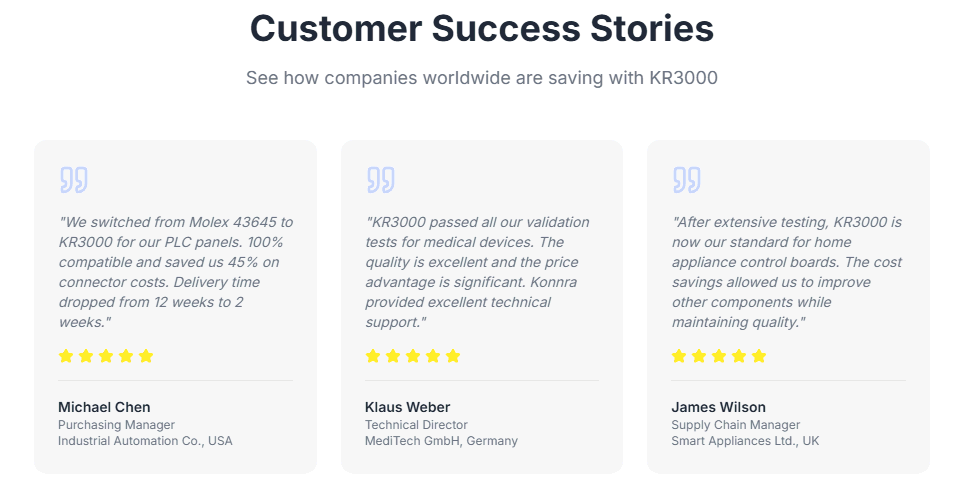Click quote icon in Michael Chen's testimonial
Viewport: 960px width, 483px height.
pos(74,180)
